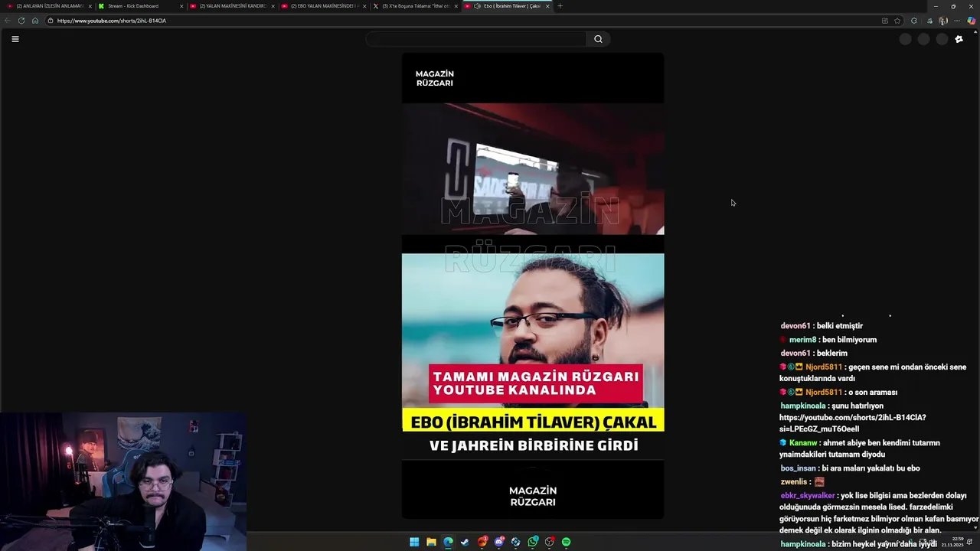Click chat username bos_insan
The height and width of the screenshot is (551, 980).
point(798,468)
